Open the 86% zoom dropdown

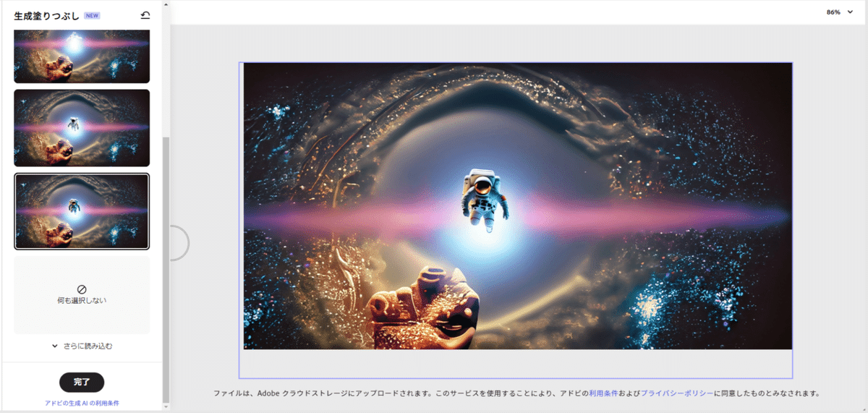pos(840,12)
